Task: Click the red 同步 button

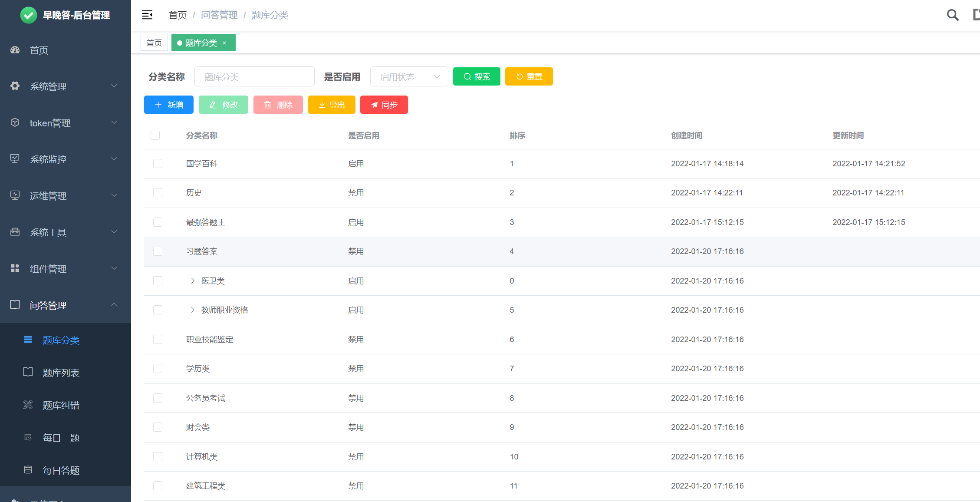Action: [x=384, y=105]
